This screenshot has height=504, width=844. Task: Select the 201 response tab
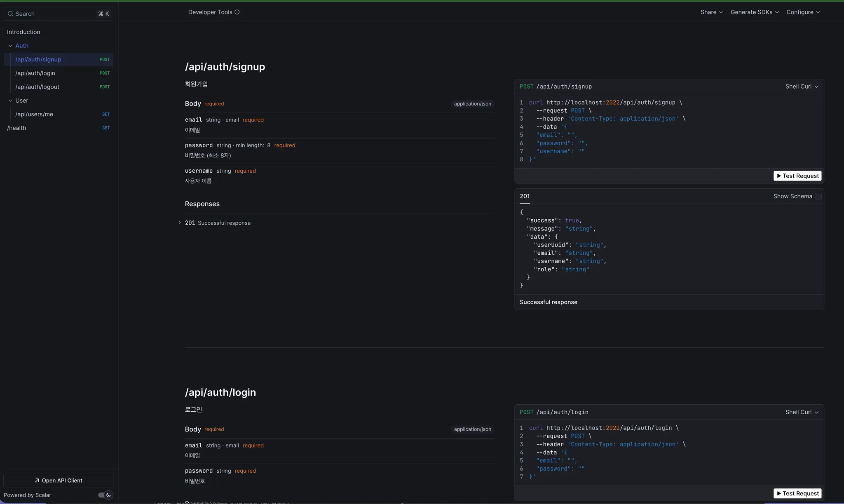click(x=525, y=197)
